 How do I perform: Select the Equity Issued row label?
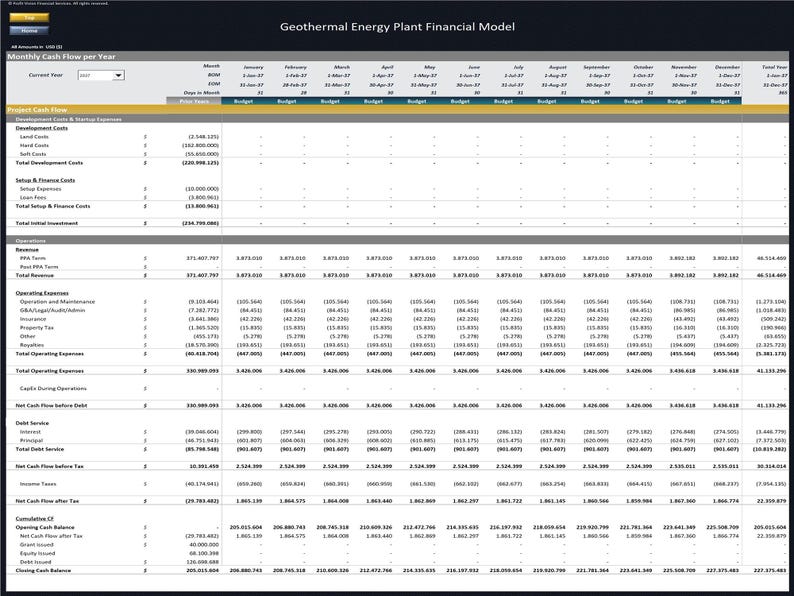(x=37, y=553)
